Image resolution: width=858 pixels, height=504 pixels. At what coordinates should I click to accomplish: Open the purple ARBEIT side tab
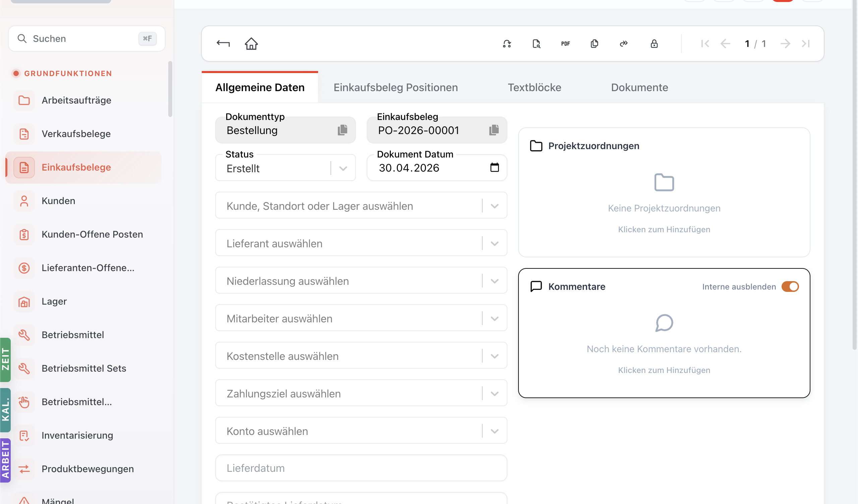coord(5,460)
